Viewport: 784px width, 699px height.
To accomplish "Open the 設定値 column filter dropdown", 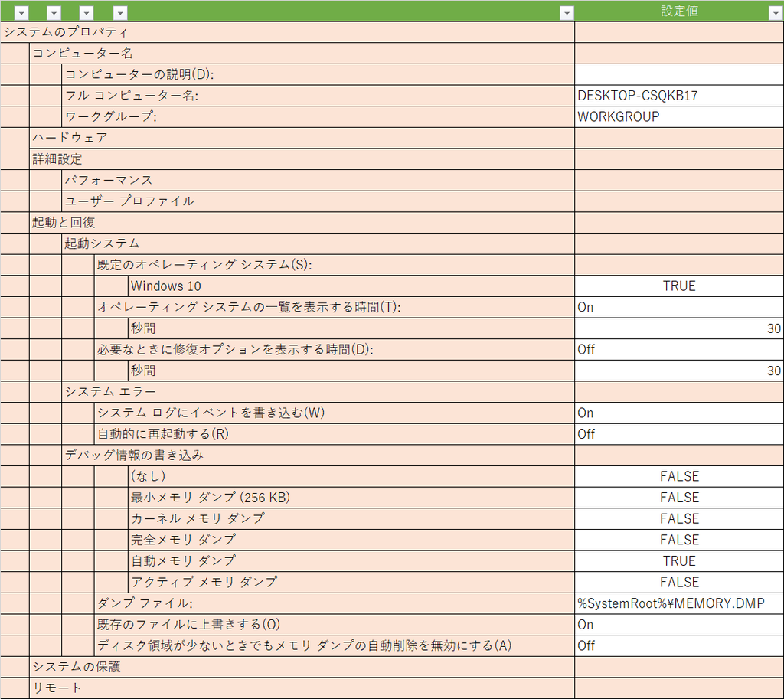I will tap(776, 13).
